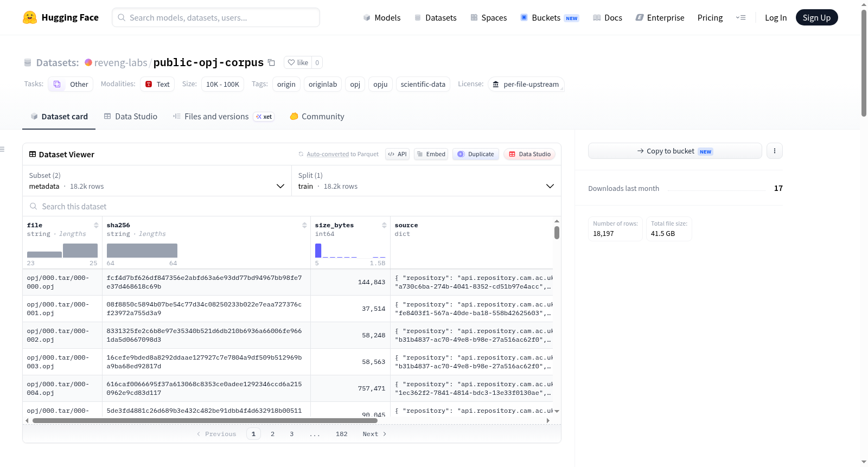This screenshot has height=467, width=868.
Task: Visit the Enterprise page
Action: coord(660,17)
